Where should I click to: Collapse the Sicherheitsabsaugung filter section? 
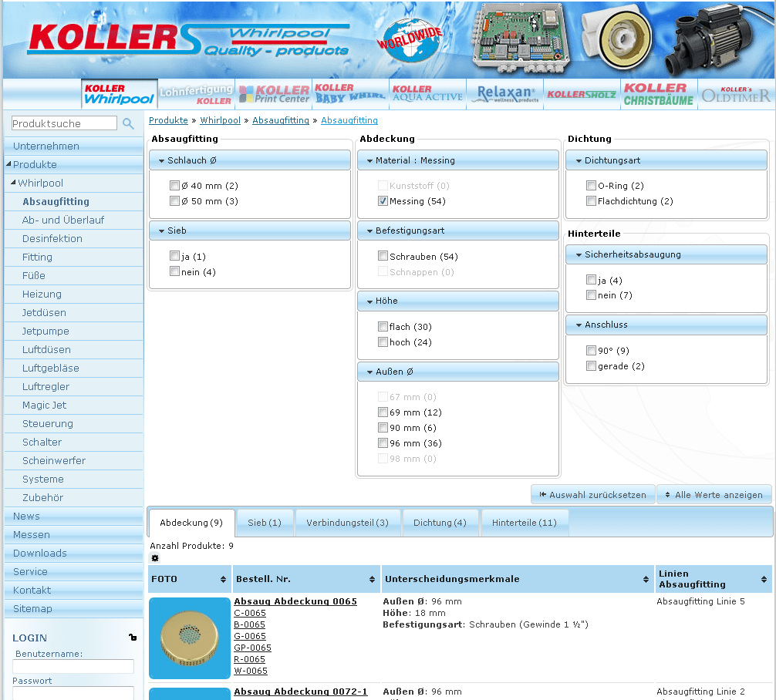point(666,254)
